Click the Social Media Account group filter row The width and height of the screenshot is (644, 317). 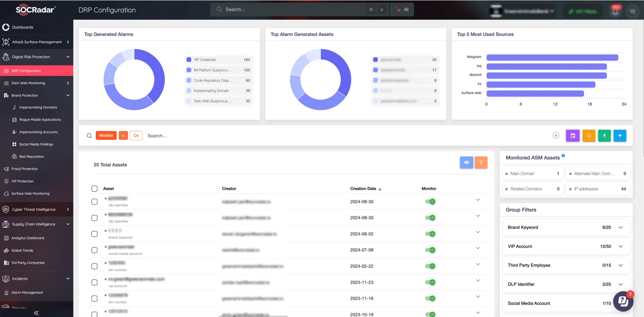point(566,303)
